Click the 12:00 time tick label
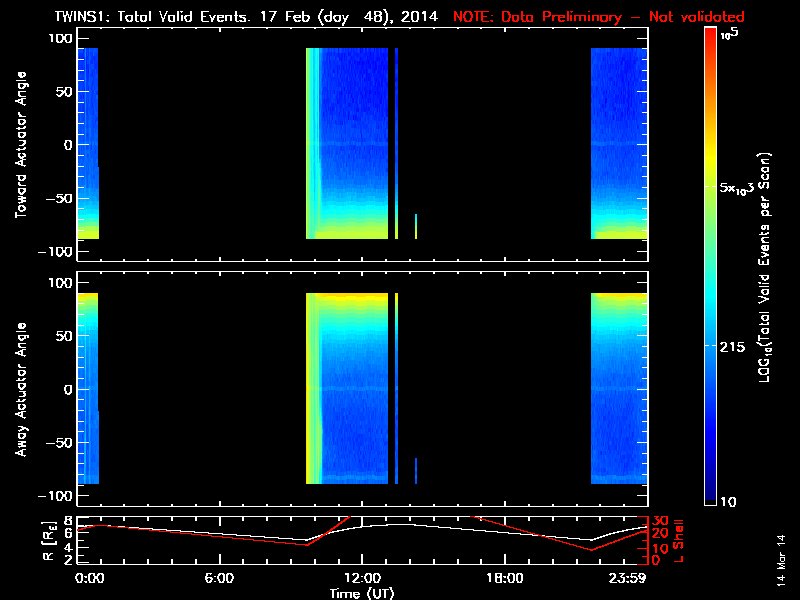 [361, 579]
